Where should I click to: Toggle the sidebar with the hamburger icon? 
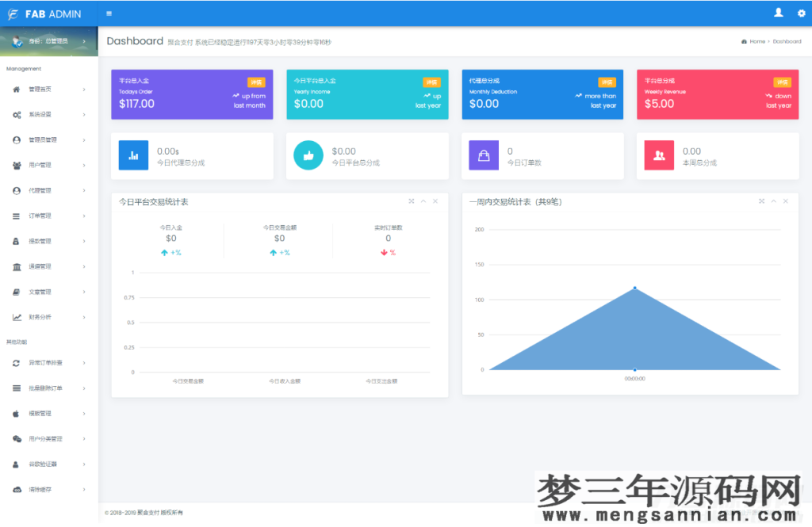pyautogui.click(x=109, y=13)
